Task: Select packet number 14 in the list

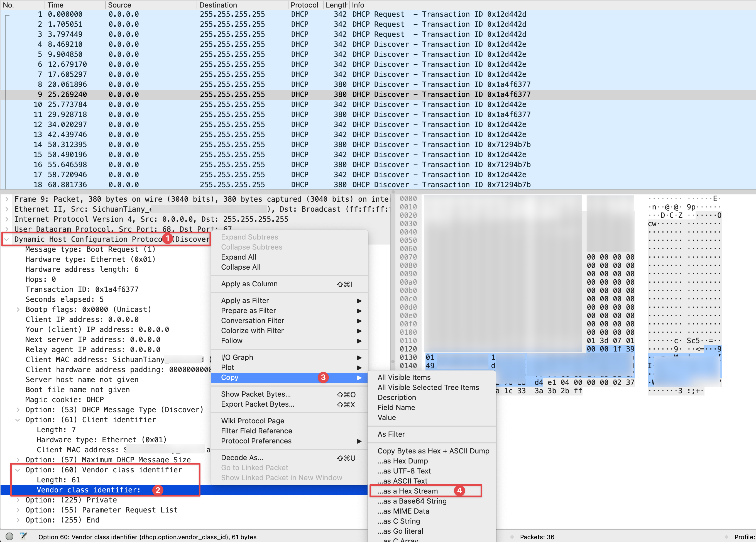Action: click(133, 144)
